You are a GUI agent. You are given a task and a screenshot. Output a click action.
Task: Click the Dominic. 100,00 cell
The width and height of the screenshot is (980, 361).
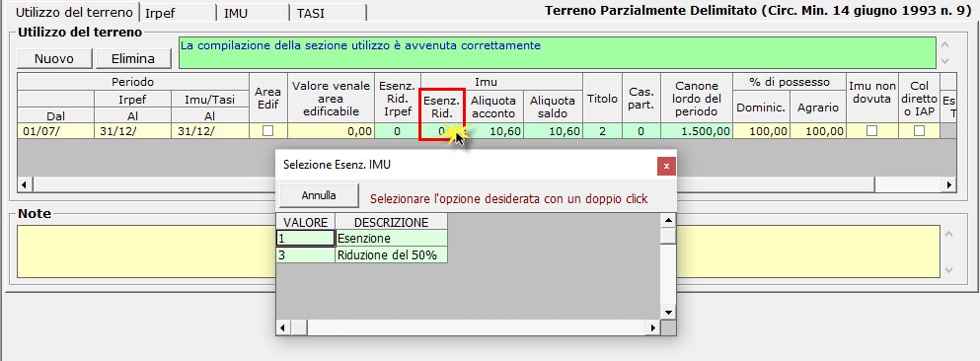pos(761,131)
